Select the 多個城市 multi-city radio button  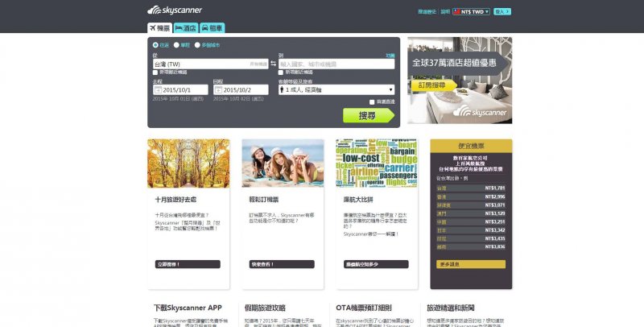coord(197,45)
